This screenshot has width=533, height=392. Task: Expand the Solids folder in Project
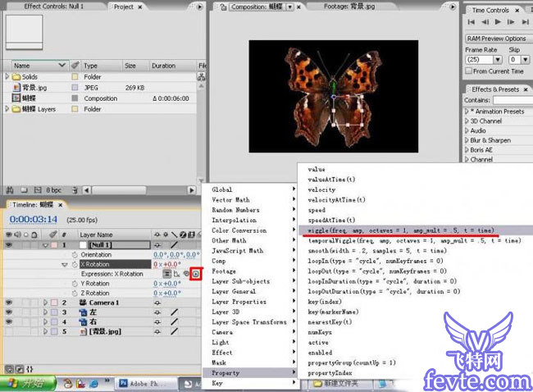pyautogui.click(x=7, y=76)
